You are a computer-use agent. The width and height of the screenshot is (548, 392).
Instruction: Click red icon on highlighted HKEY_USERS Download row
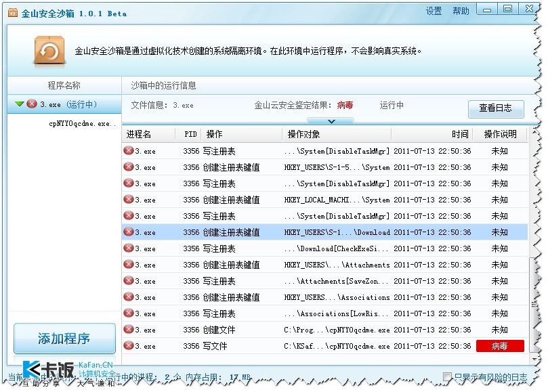(128, 232)
